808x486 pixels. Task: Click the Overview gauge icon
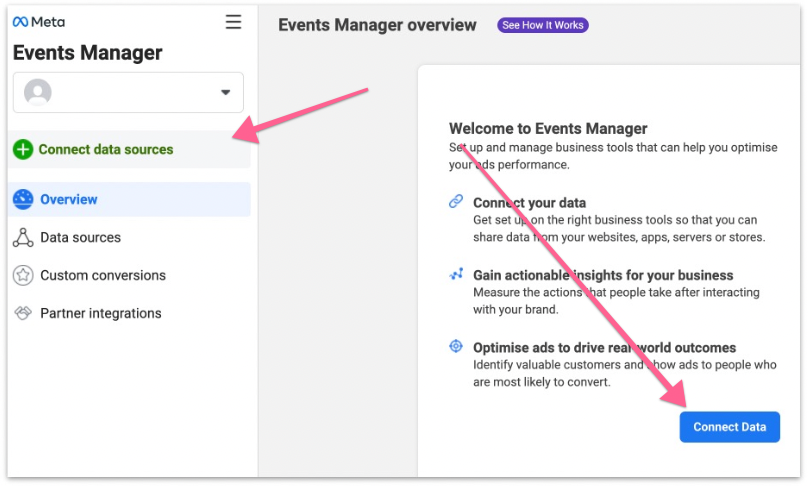pos(23,199)
